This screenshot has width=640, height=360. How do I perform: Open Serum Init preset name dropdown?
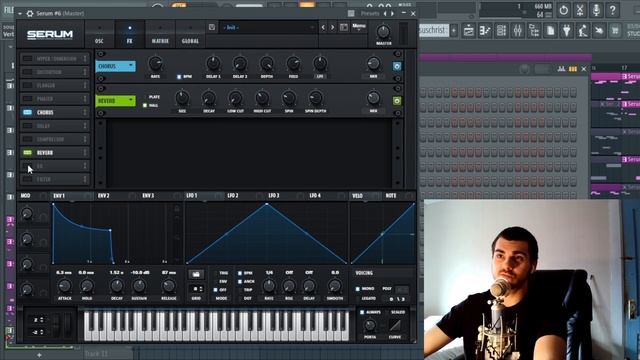268,27
